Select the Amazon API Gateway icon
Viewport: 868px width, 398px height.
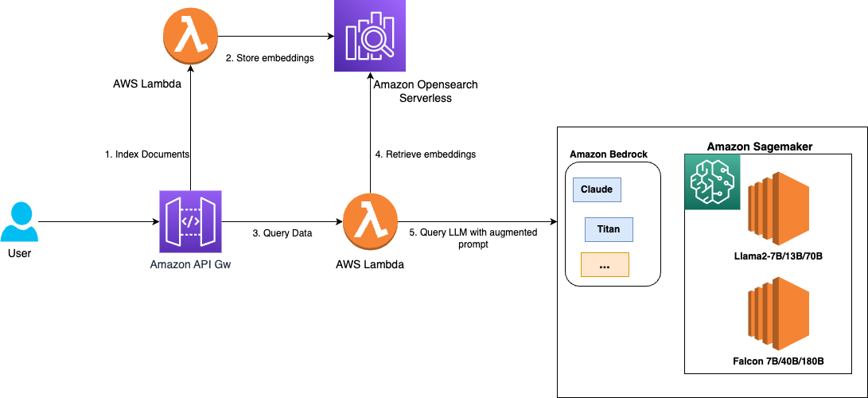tap(190, 222)
